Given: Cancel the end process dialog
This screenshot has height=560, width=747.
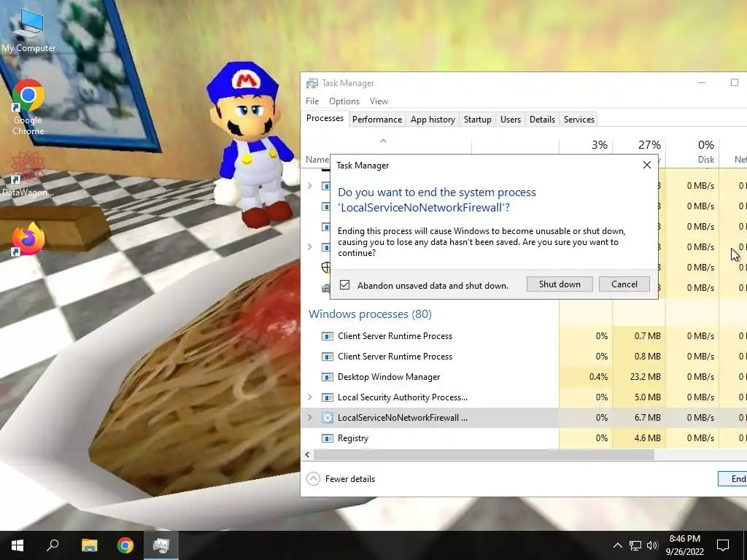Looking at the screenshot, I should pyautogui.click(x=624, y=284).
